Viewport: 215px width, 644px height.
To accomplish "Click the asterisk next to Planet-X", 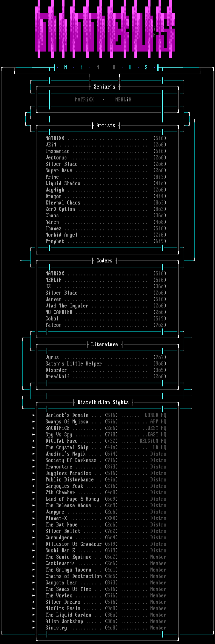I will (x=33, y=518).
